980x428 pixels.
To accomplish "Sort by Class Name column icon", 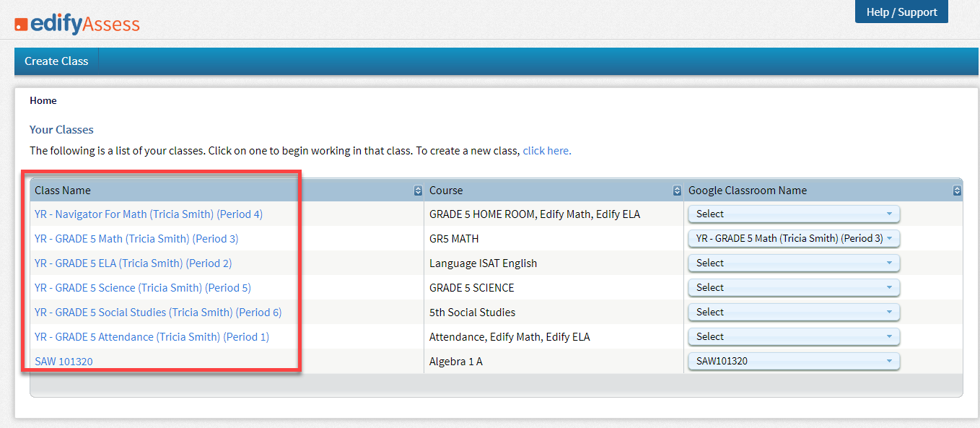I will tap(418, 191).
